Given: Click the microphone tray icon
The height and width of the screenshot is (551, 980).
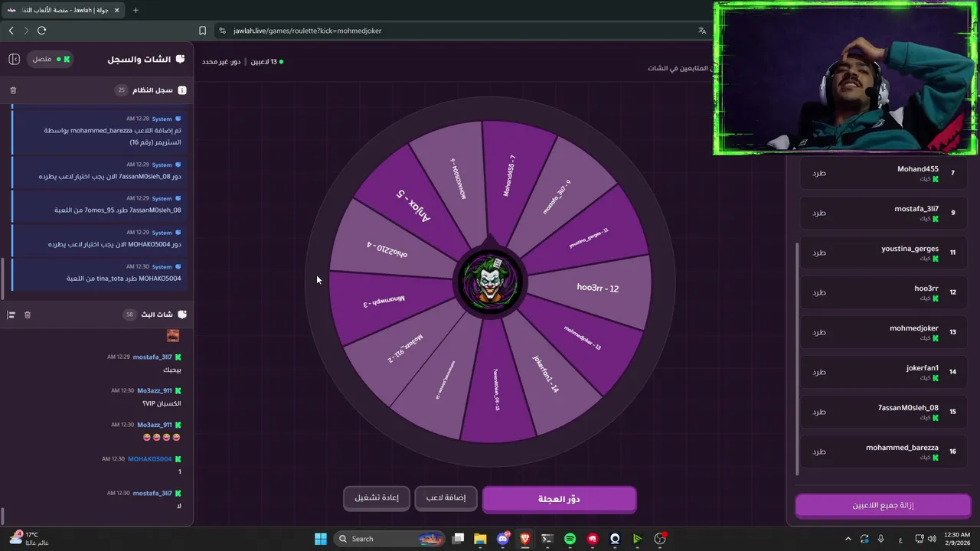Looking at the screenshot, I should (880, 539).
